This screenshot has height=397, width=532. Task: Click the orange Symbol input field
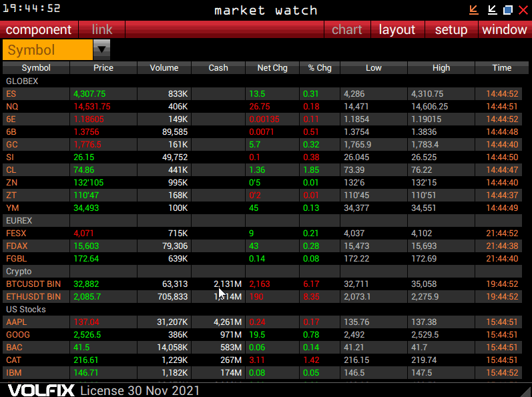(x=47, y=50)
